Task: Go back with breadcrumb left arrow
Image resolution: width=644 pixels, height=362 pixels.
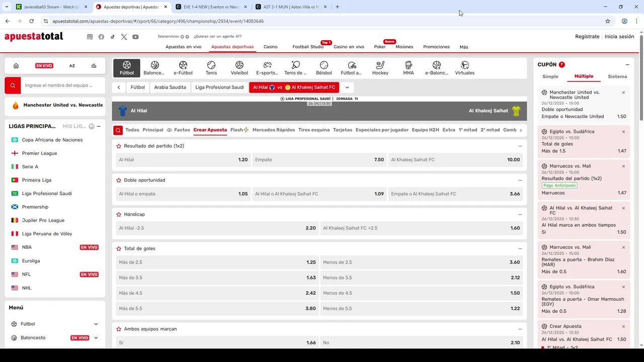Action: (x=119, y=87)
